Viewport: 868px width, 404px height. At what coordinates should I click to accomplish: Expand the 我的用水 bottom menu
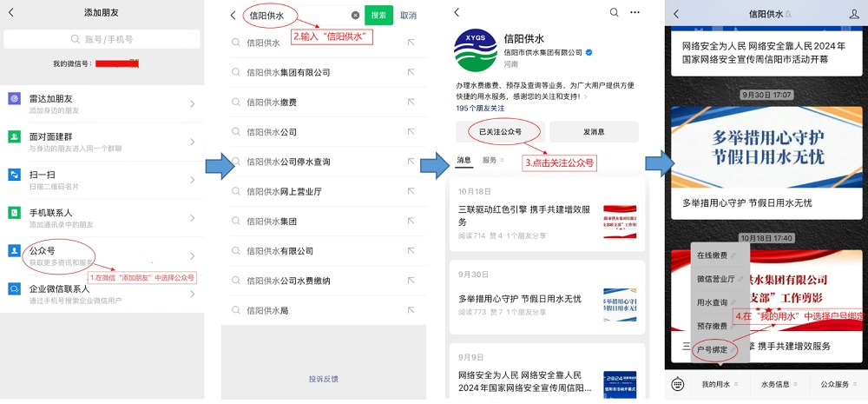(x=719, y=383)
